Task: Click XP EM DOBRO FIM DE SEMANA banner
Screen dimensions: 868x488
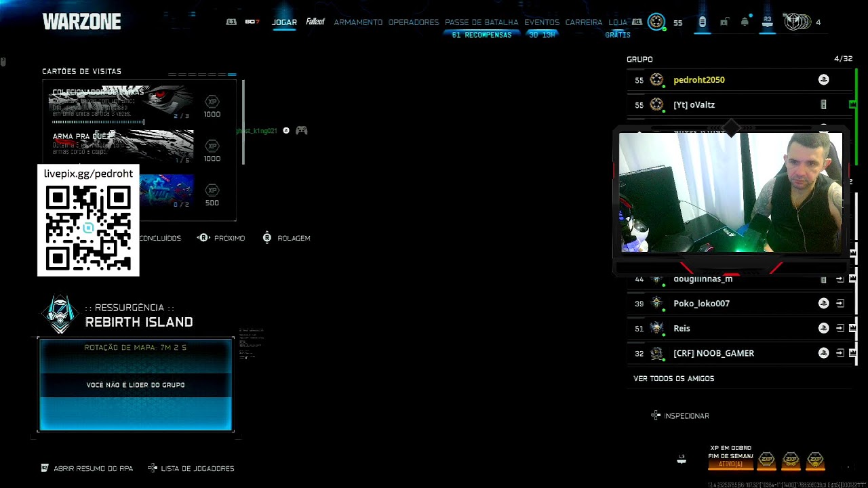Action: click(731, 456)
